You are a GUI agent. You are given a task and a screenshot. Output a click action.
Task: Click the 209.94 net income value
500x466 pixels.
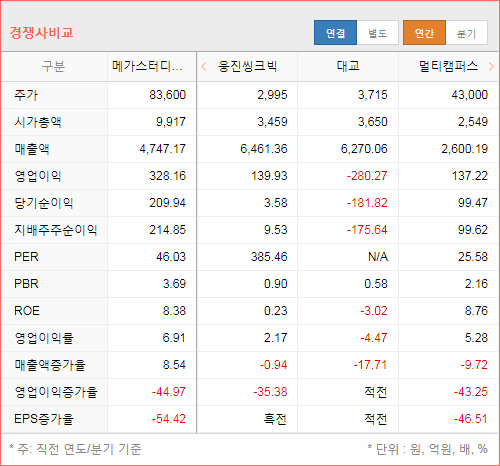pos(167,203)
